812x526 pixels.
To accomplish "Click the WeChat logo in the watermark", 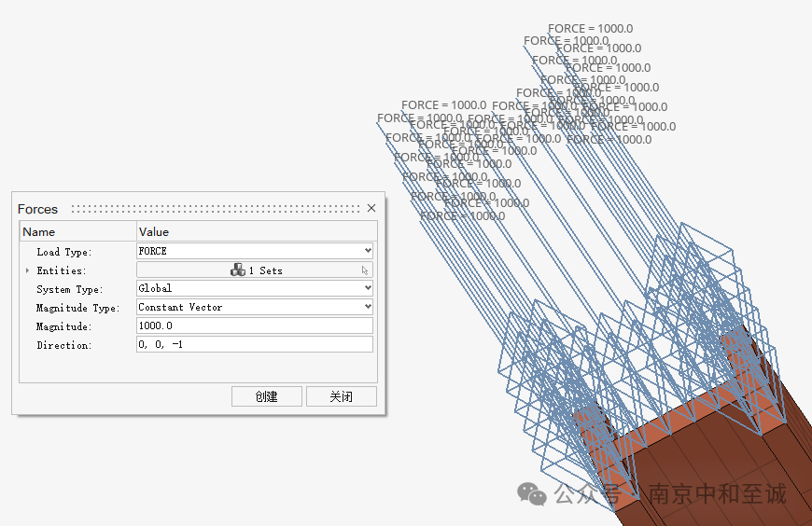I will point(532,493).
